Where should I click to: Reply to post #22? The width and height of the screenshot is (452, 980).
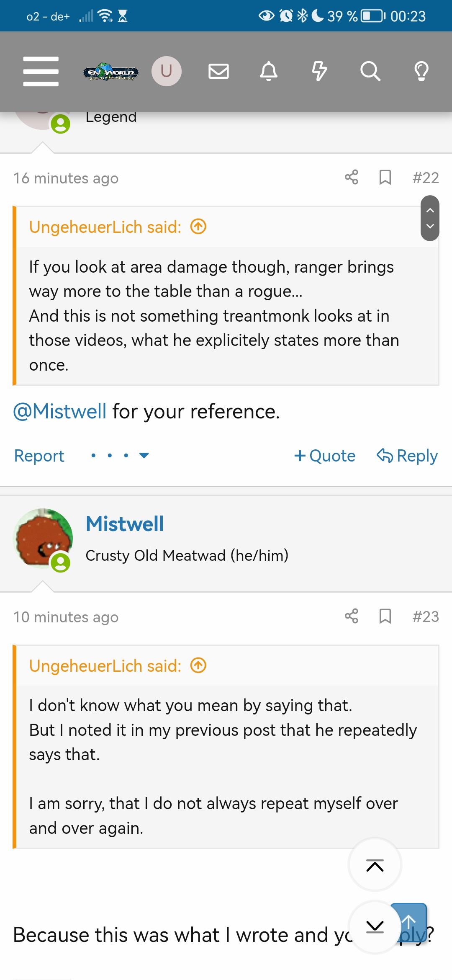(407, 456)
